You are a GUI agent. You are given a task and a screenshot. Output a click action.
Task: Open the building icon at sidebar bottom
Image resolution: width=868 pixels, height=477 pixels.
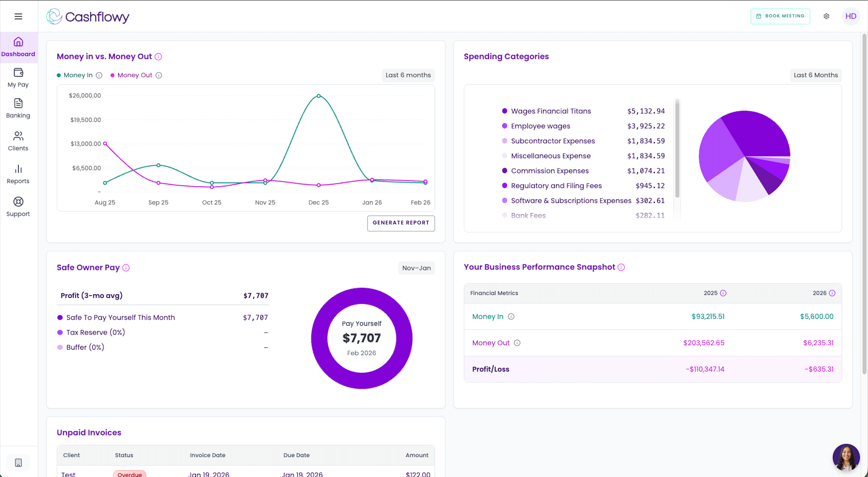click(18, 463)
